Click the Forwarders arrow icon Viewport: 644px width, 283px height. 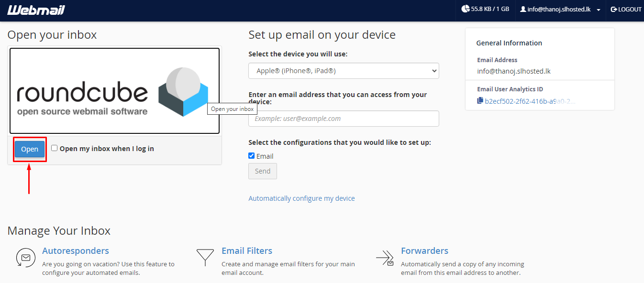[x=385, y=258]
